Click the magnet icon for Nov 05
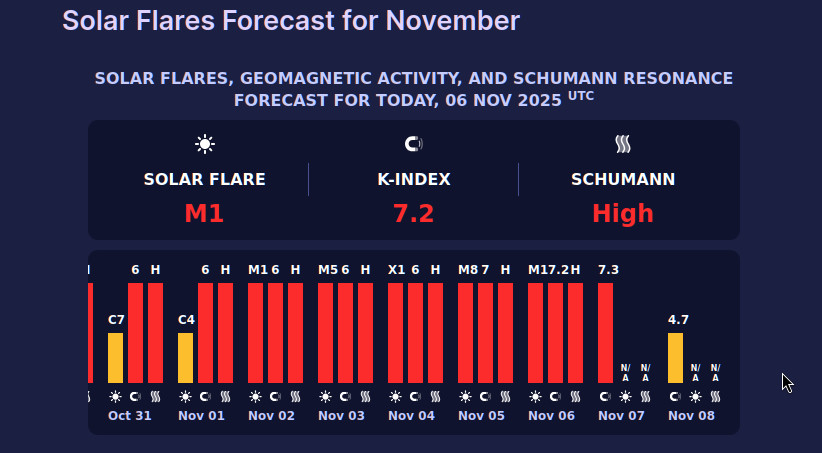Screen dimensions: 822x453 tap(485, 396)
